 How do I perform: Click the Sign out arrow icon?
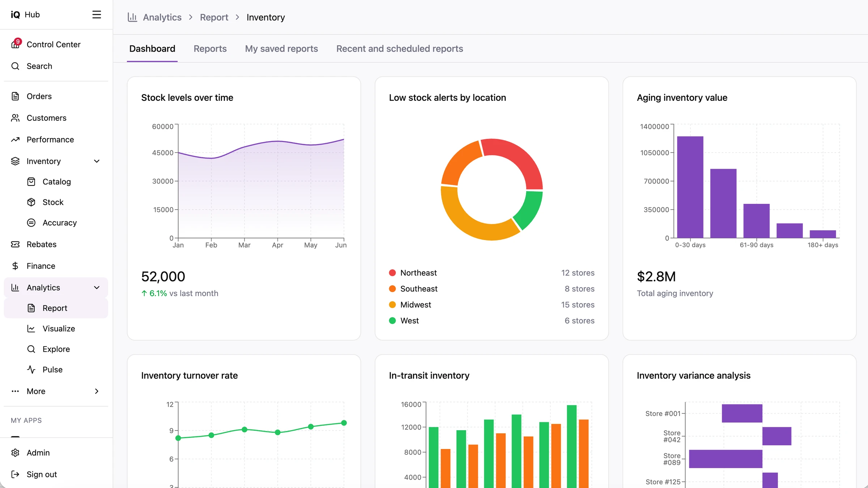(15, 475)
